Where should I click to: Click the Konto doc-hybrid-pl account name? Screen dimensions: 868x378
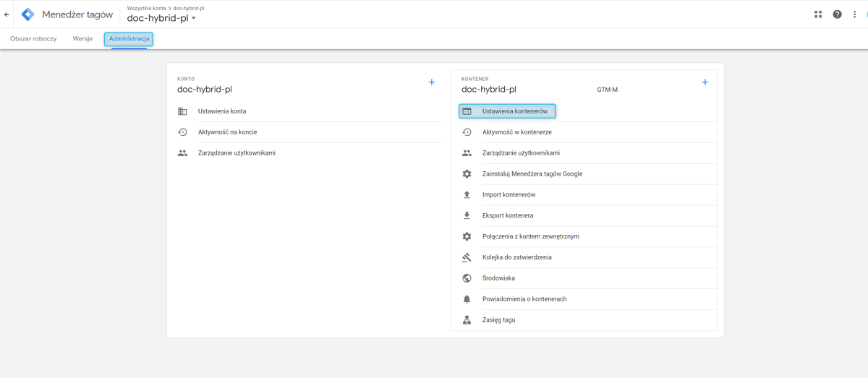(x=205, y=90)
